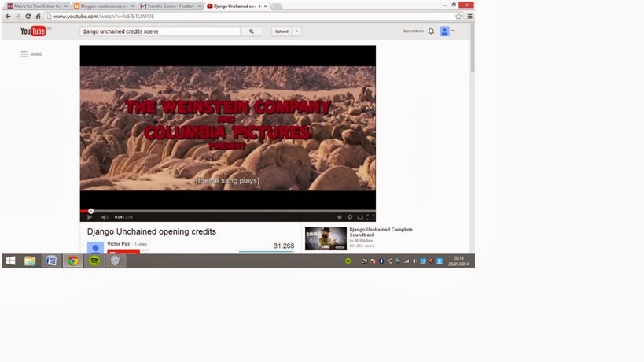Open the blue account avatar menu

[444, 31]
